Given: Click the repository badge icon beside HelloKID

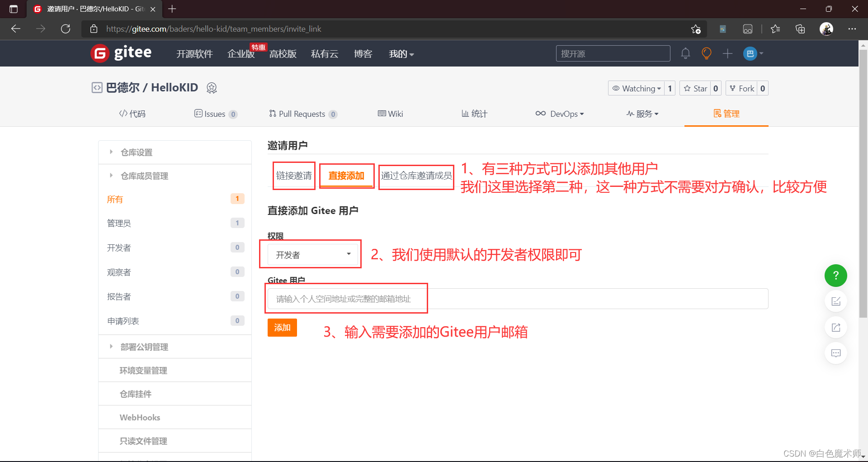Looking at the screenshot, I should [212, 88].
